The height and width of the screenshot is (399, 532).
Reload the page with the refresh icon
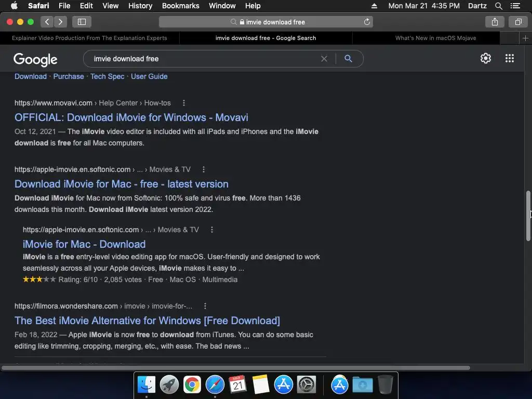click(x=367, y=22)
